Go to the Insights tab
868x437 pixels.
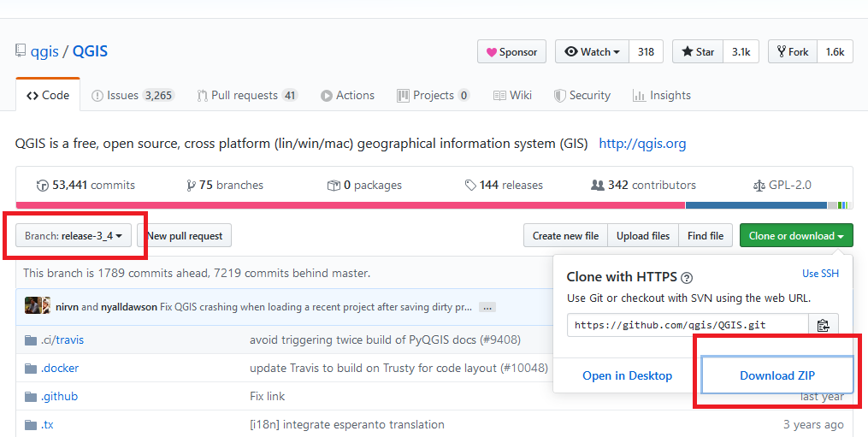[x=661, y=96]
